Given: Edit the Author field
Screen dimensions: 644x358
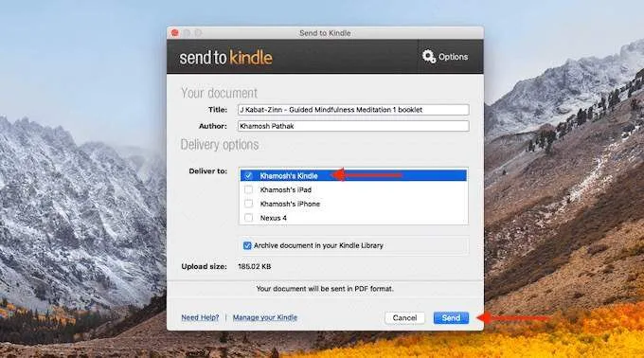Looking at the screenshot, I should point(353,126).
